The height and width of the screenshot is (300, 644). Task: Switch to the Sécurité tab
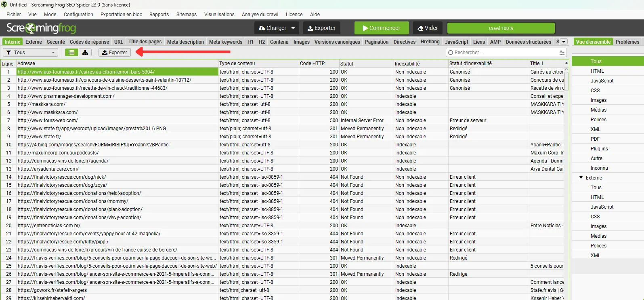pos(56,42)
